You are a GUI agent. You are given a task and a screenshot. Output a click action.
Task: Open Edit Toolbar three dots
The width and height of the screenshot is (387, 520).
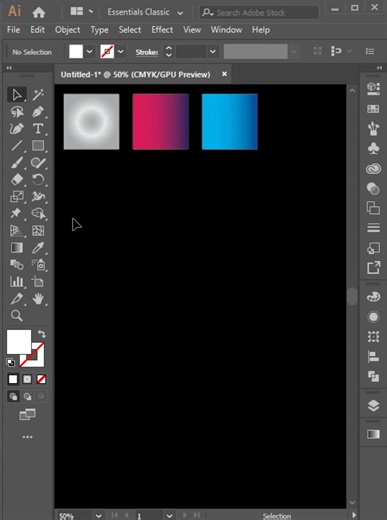click(x=27, y=437)
